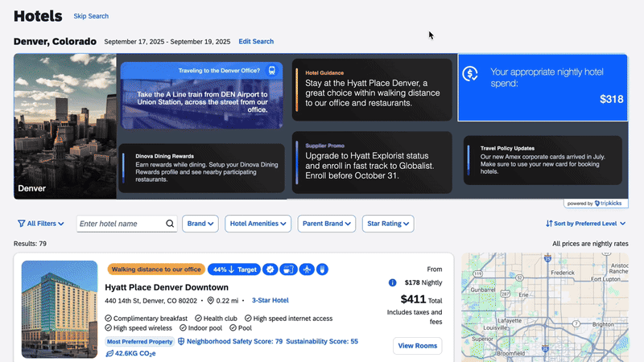This screenshot has width=644, height=362.
Task: Open the Parent Brand dropdown
Action: click(327, 224)
